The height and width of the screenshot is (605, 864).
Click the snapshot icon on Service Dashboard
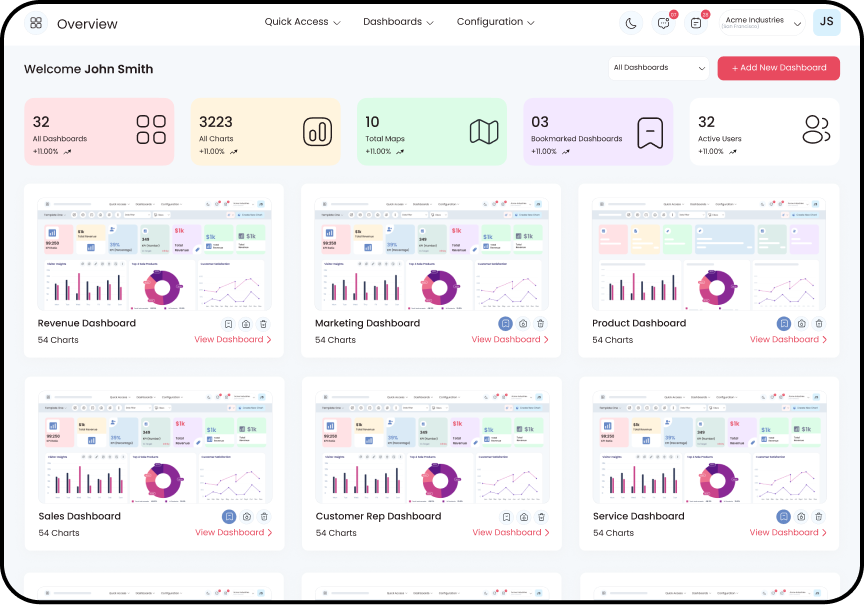[801, 517]
